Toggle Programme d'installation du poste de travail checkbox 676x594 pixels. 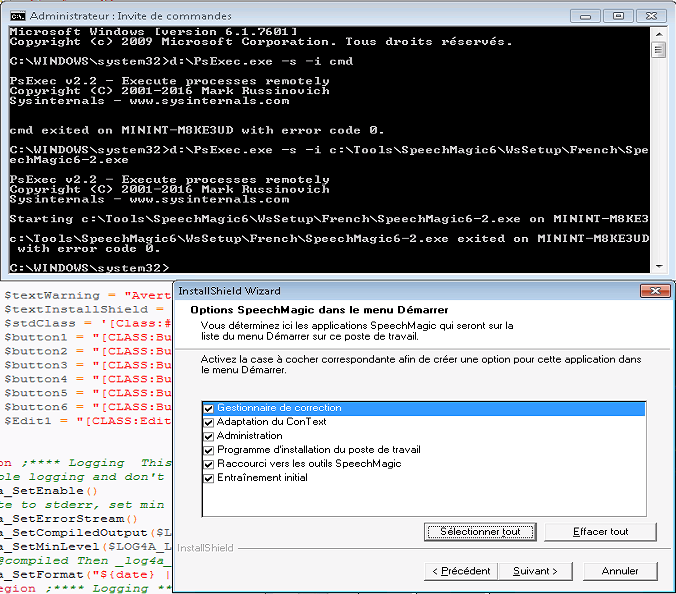(209, 450)
